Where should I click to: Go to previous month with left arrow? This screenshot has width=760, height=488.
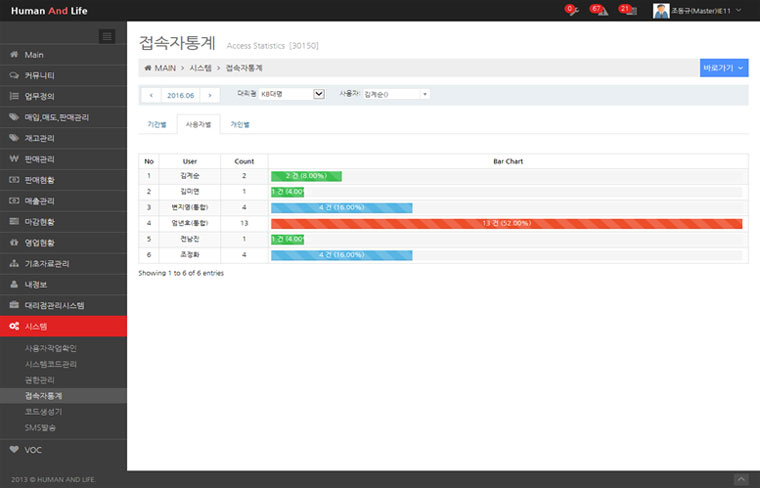coord(151,95)
